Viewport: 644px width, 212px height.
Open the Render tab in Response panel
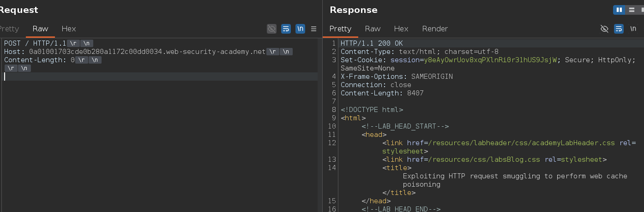point(435,29)
